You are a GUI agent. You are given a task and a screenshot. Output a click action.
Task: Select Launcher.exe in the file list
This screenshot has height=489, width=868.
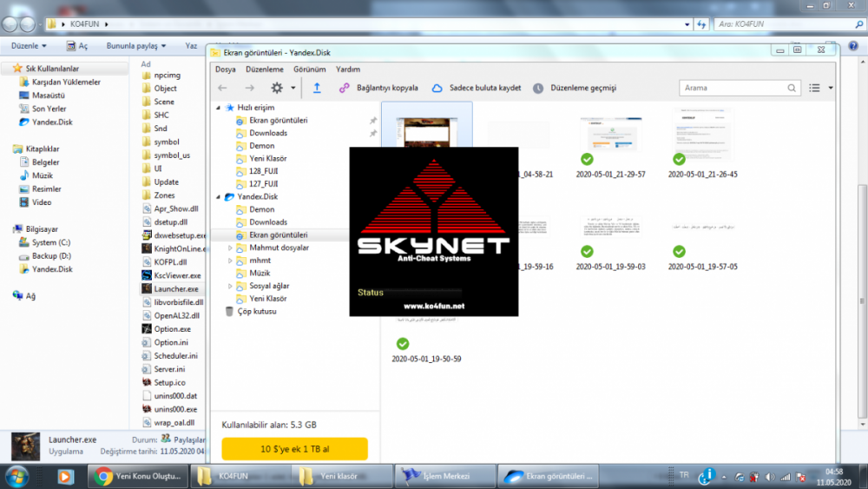(175, 288)
